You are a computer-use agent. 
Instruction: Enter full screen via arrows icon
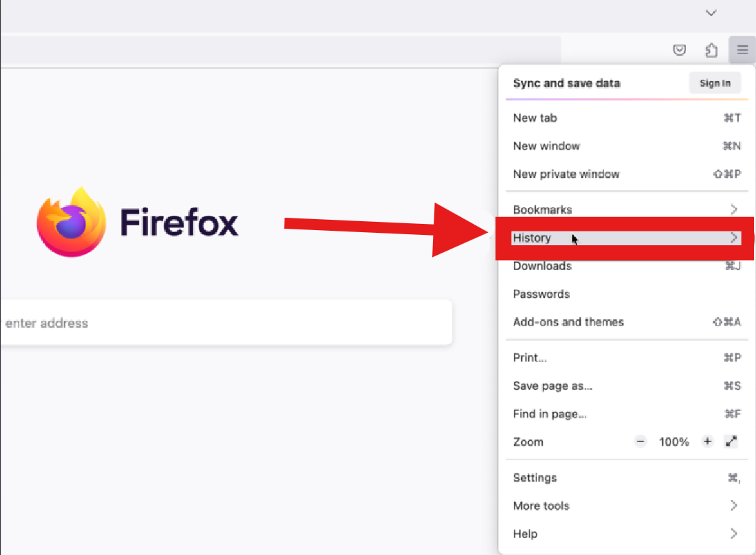click(x=731, y=441)
